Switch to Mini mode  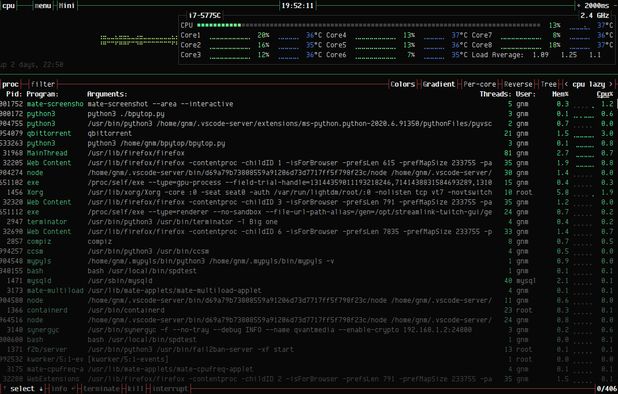point(67,6)
